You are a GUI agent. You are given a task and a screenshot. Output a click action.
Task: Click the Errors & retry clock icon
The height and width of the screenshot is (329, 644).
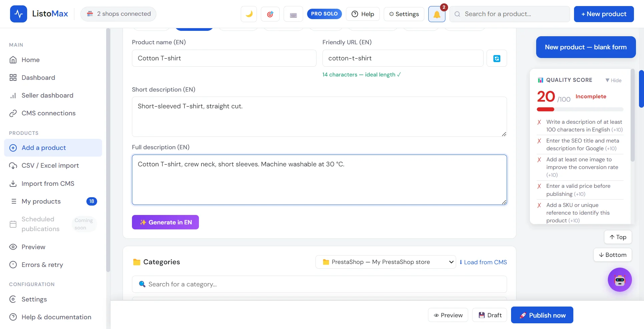click(x=13, y=265)
